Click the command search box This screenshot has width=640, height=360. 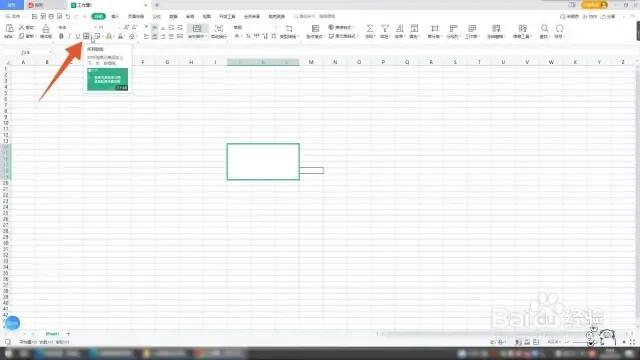315,16
